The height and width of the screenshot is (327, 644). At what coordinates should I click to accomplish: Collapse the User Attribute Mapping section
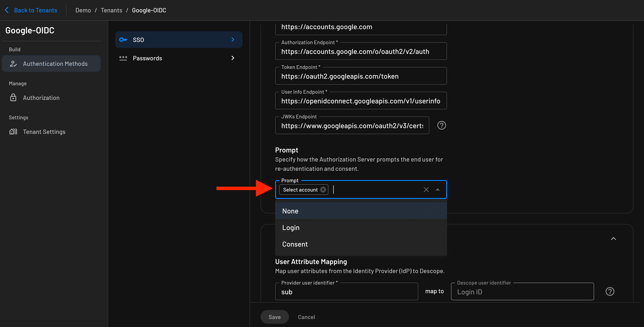pyautogui.click(x=614, y=238)
